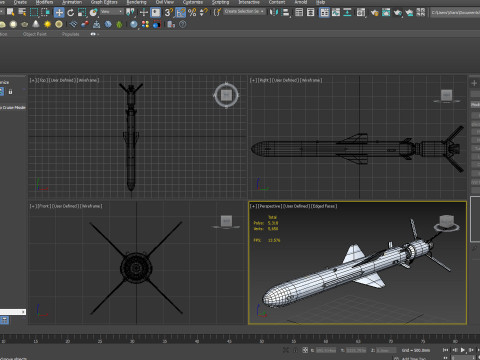Open the Create menu
The height and width of the screenshot is (360, 480).
pos(20,2)
